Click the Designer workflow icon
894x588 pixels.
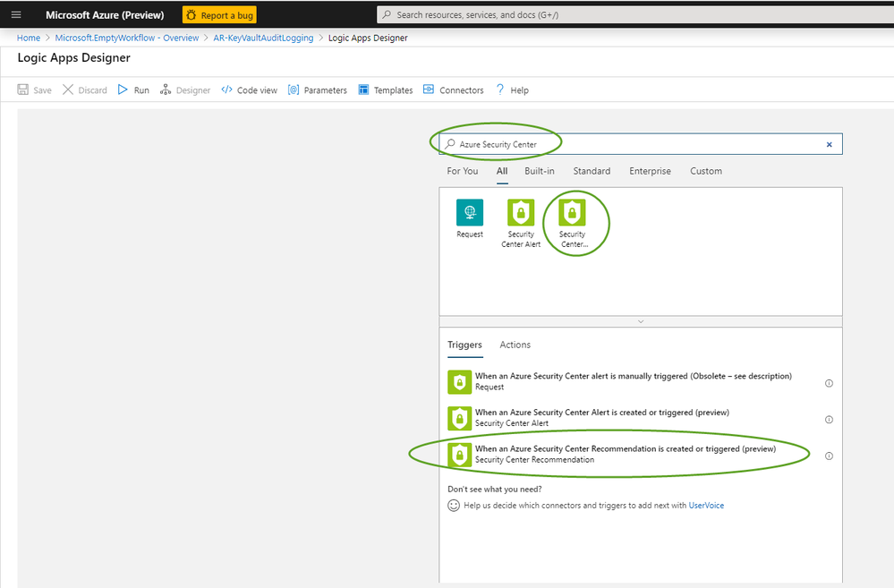point(166,89)
